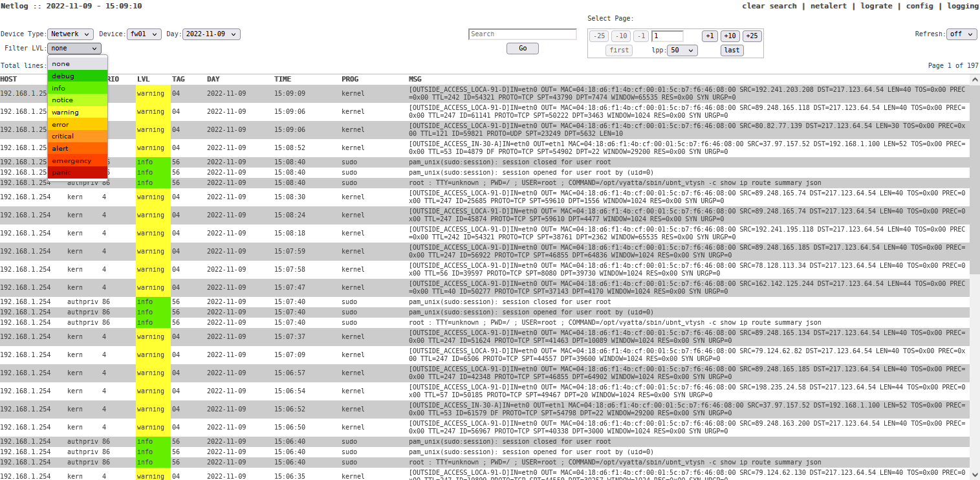Click the warning level cell at 15:06:35

click(153, 474)
